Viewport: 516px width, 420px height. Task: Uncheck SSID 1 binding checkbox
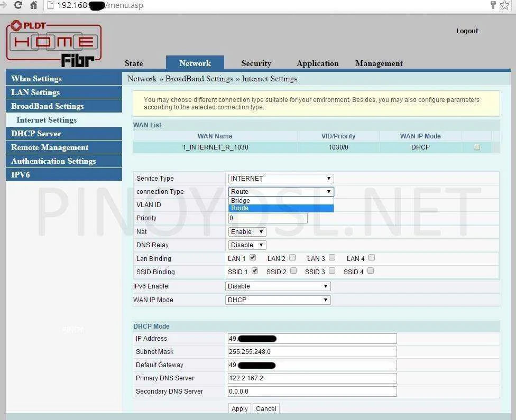pyautogui.click(x=255, y=270)
